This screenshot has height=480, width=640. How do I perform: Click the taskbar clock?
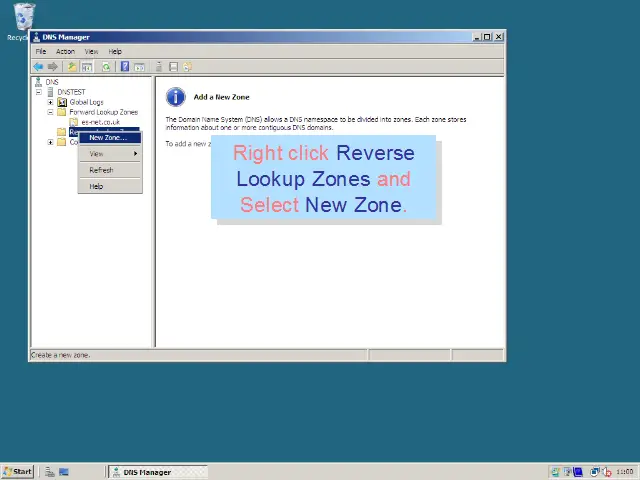pyautogui.click(x=624, y=472)
